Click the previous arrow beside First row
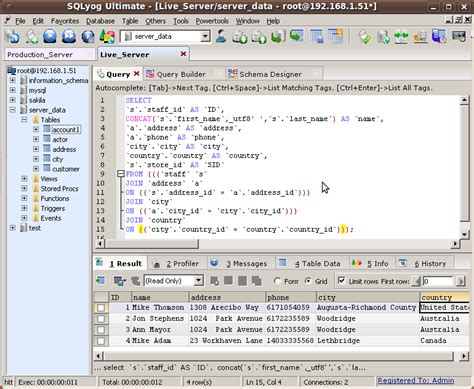The image size is (474, 389). click(x=417, y=281)
